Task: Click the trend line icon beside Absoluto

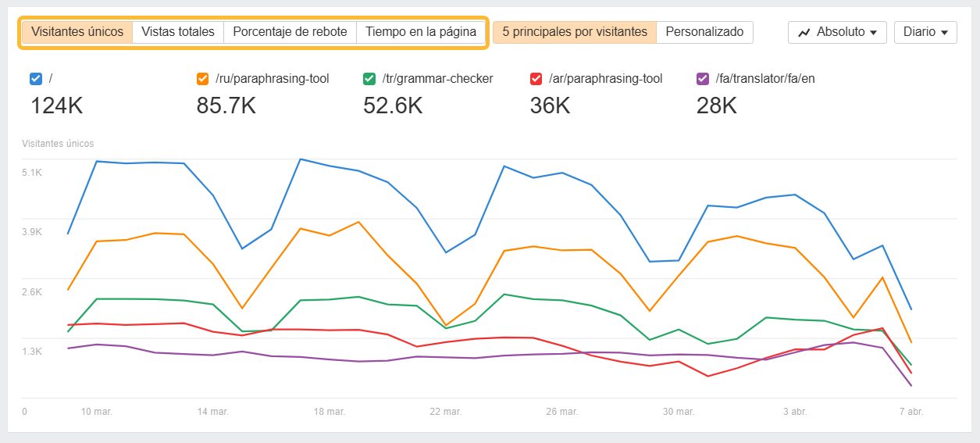Action: coord(804,32)
